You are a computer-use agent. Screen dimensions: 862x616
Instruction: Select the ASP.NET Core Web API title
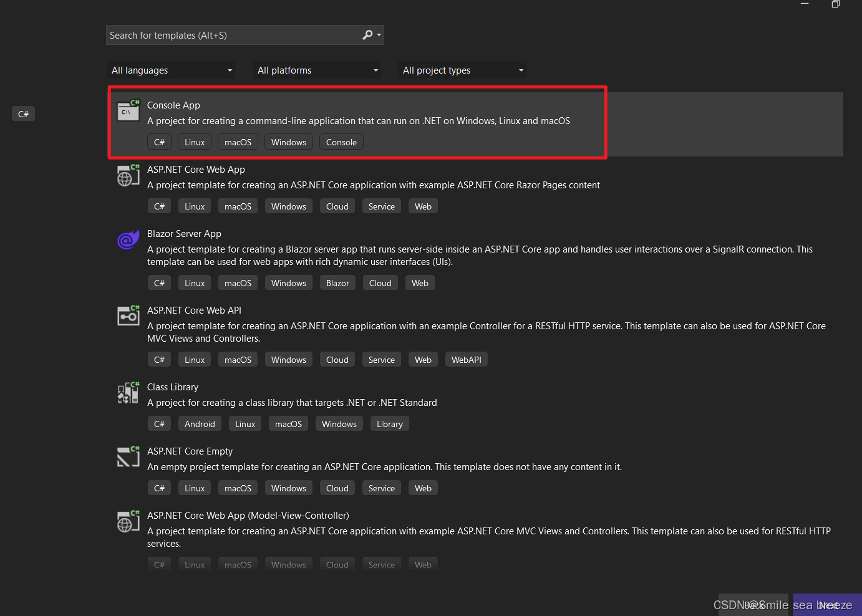click(x=194, y=310)
